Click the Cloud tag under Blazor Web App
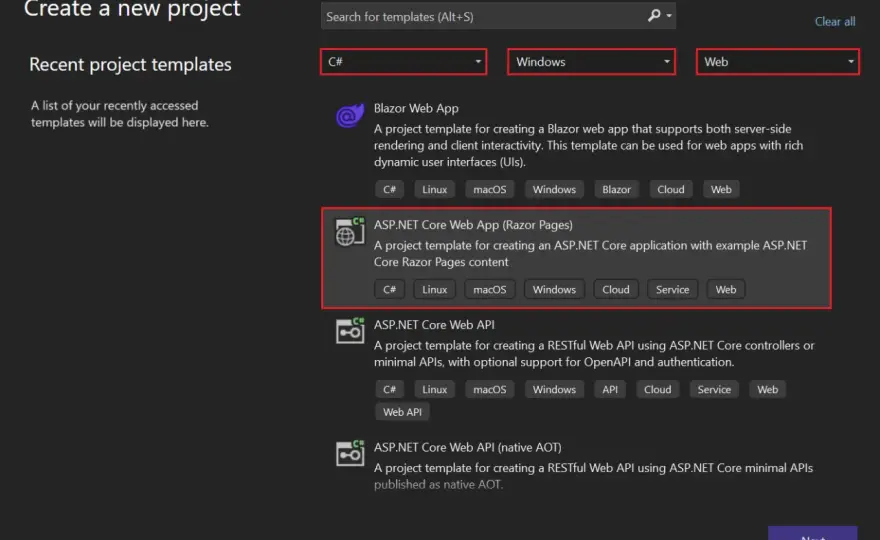The height and width of the screenshot is (540, 880). [671, 189]
